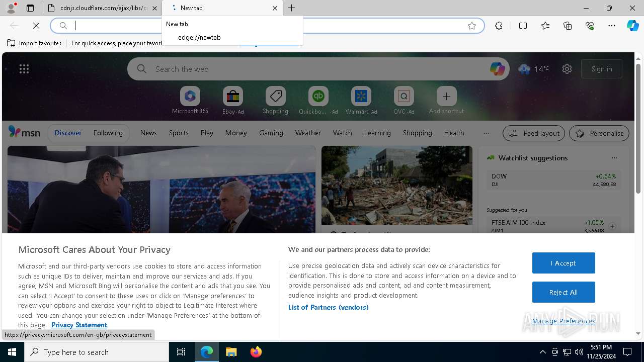Launch Firefox from the taskbar

(256, 352)
